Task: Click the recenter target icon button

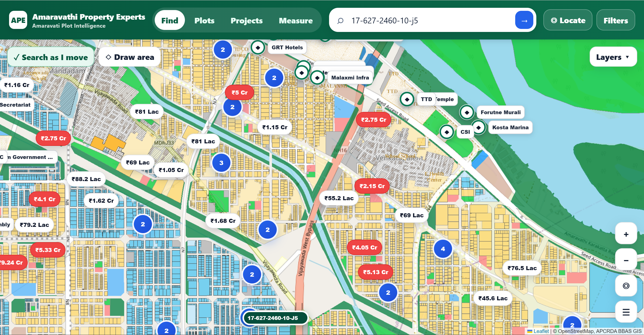Action: click(626, 286)
